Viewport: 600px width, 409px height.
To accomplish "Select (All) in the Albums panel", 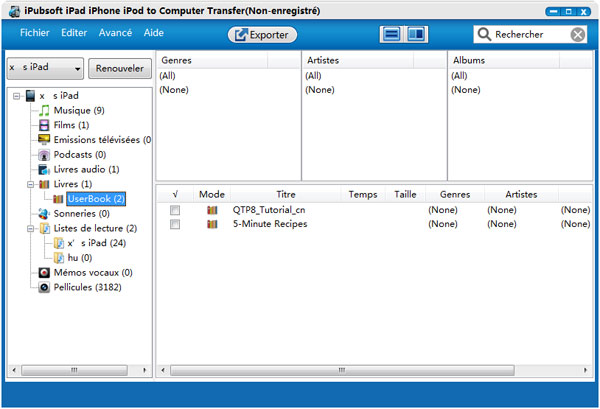I will pos(459,76).
